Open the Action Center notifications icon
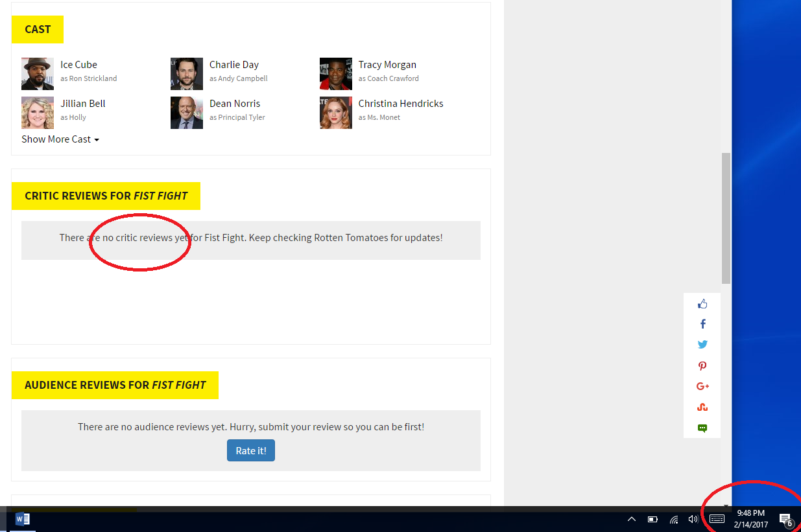The image size is (801, 532). coord(785,519)
